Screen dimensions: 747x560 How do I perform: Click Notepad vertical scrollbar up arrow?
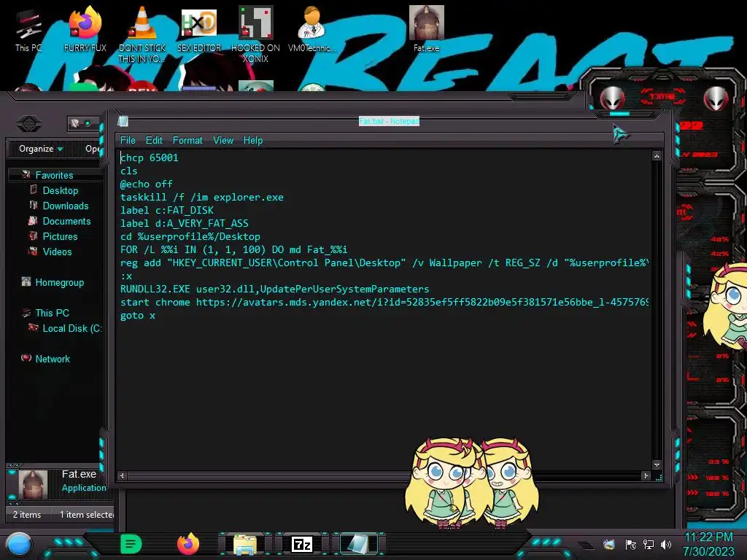tap(657, 156)
